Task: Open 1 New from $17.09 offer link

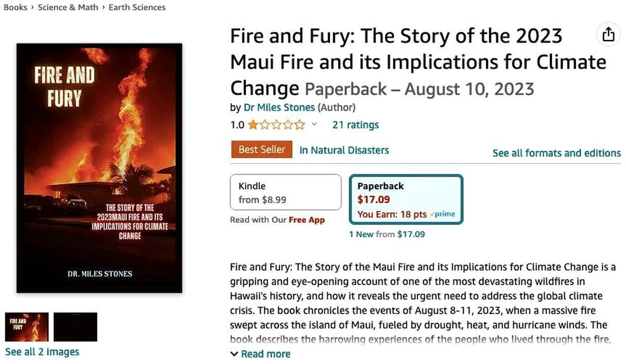Action: (x=387, y=235)
